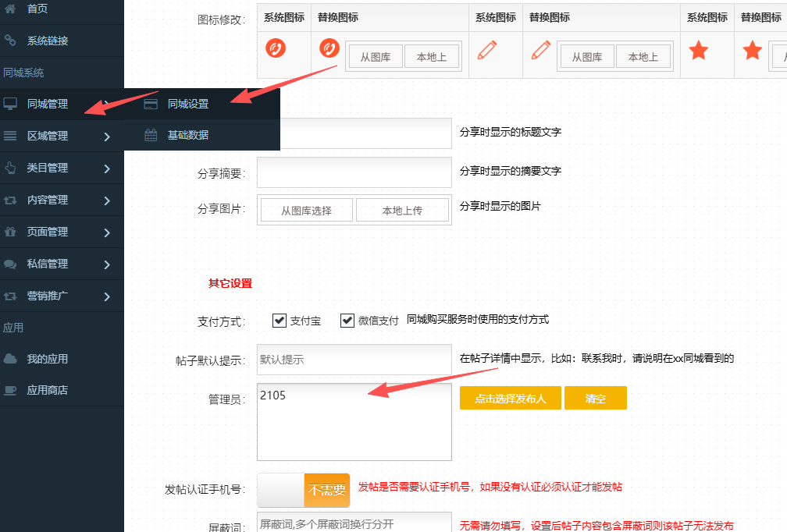Click the orange phone system icon
This screenshot has width=787, height=532.
click(276, 48)
